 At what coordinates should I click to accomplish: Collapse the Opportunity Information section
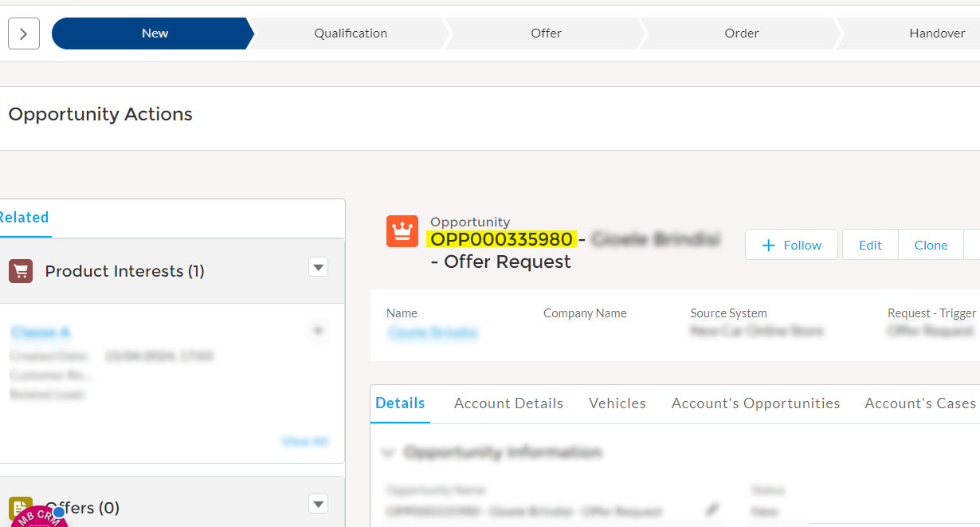[x=389, y=453]
